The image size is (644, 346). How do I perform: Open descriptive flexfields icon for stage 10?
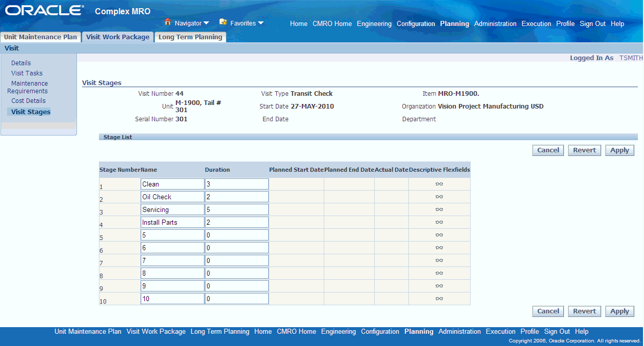point(439,299)
